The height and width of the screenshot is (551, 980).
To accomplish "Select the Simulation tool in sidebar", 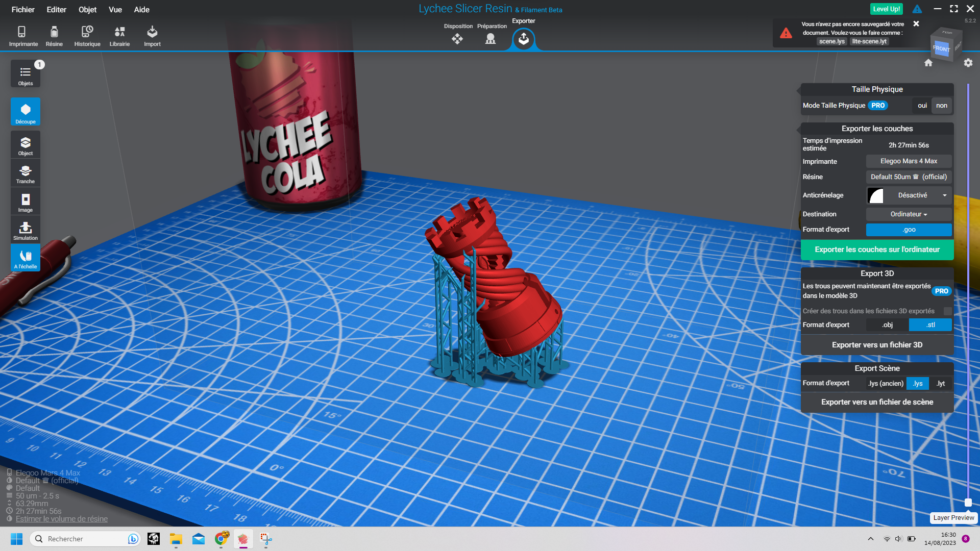I will pos(26,231).
